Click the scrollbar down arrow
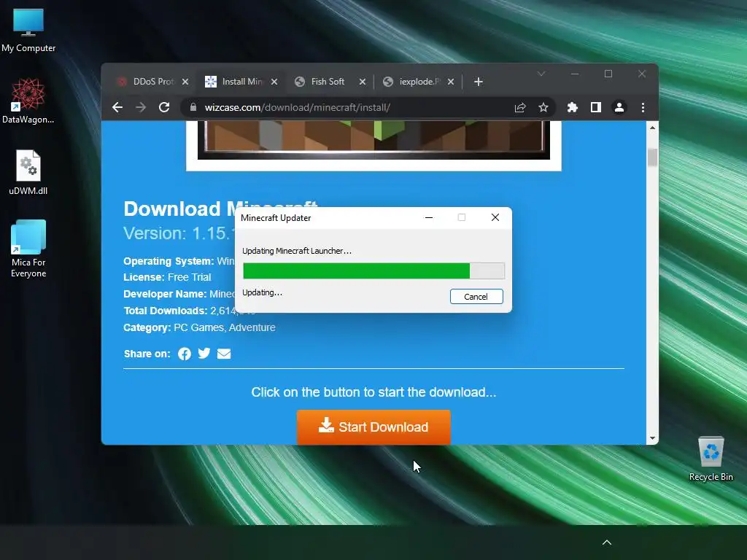Viewport: 747px width, 560px height. tap(652, 438)
